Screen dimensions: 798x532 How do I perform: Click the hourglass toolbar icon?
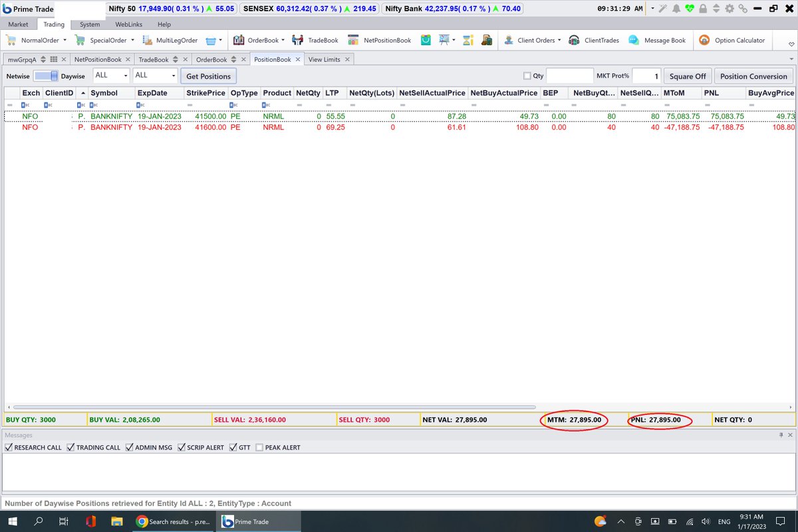tap(467, 41)
